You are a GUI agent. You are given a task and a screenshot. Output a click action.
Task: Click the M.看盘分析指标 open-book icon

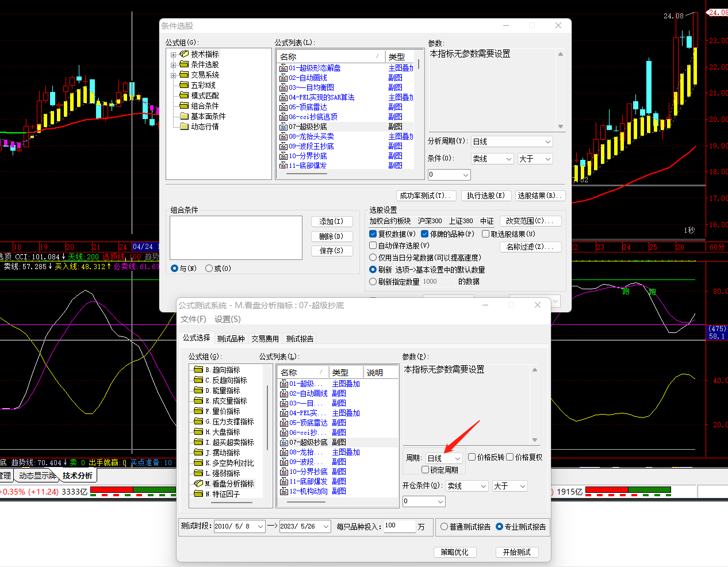pyautogui.click(x=198, y=484)
